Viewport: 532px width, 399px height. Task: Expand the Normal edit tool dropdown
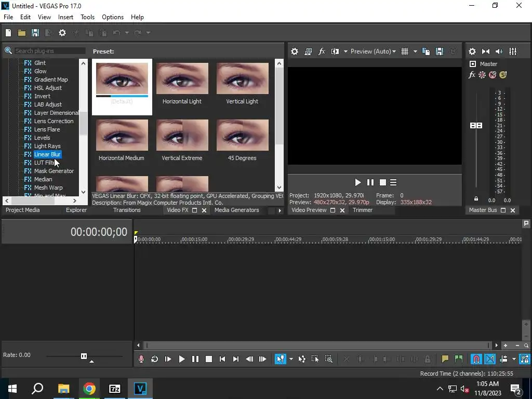pyautogui.click(x=291, y=359)
